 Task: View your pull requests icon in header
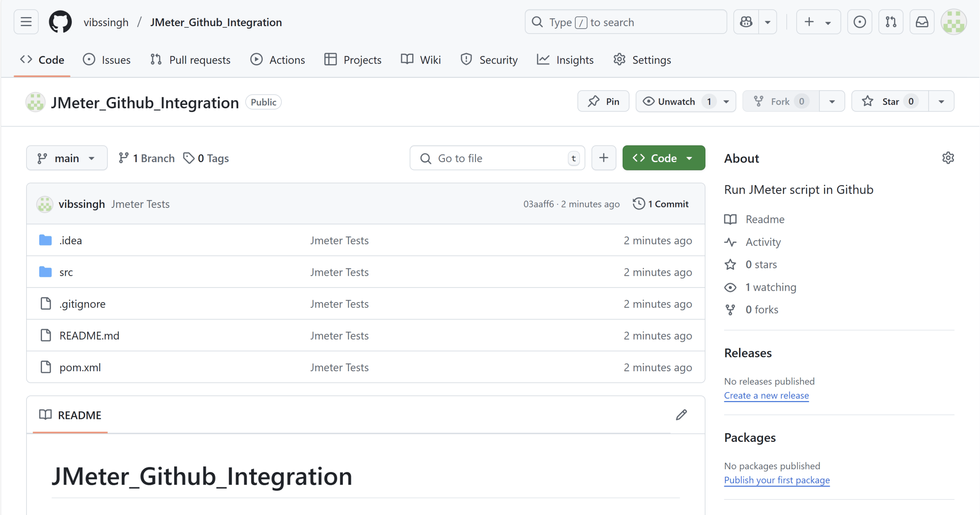pyautogui.click(x=891, y=22)
